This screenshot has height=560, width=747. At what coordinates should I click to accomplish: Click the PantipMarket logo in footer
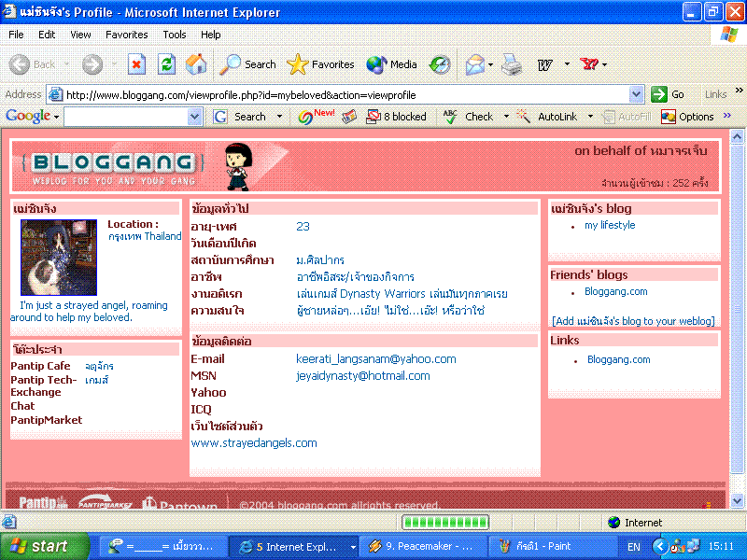[105, 502]
